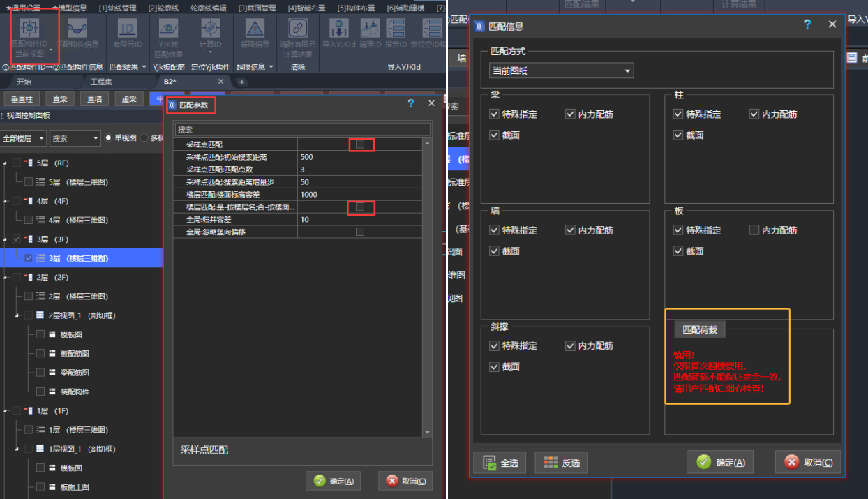The width and height of the screenshot is (868, 499).
Task: Check 内力配筋 under the 板 group
Action: (754, 230)
